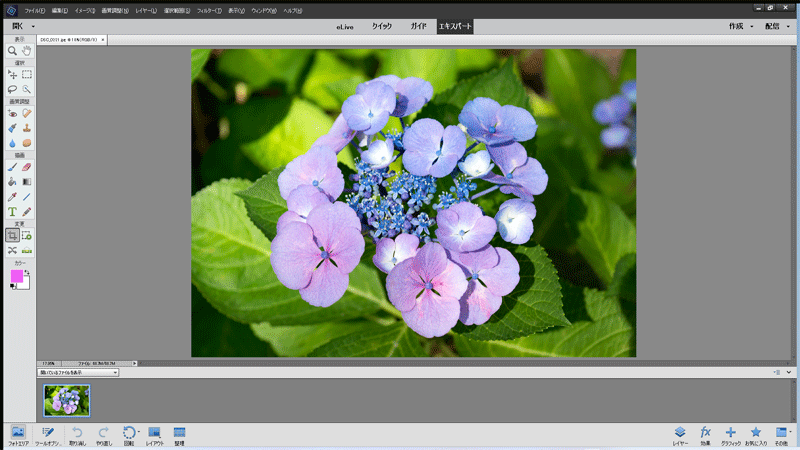This screenshot has height=450, width=800.
Task: Open the 開く (Open) file button
Action: [x=17, y=26]
